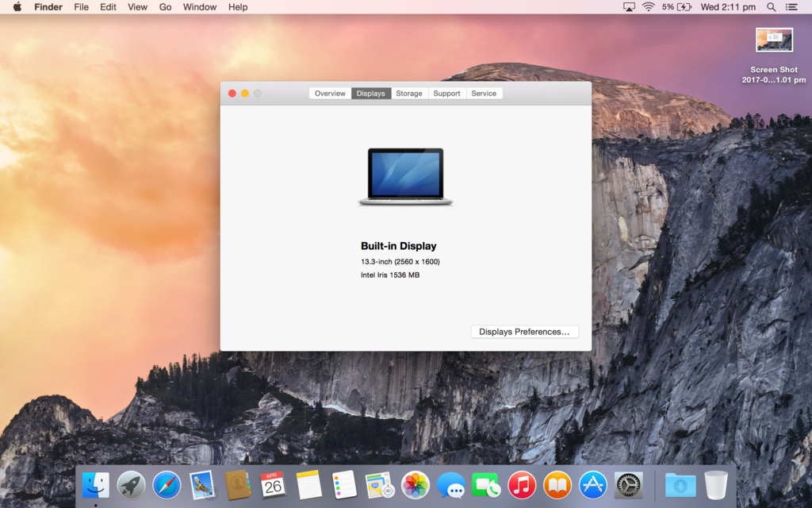This screenshot has width=812, height=508.
Task: Click the Wi-Fi status icon
Action: point(648,6)
